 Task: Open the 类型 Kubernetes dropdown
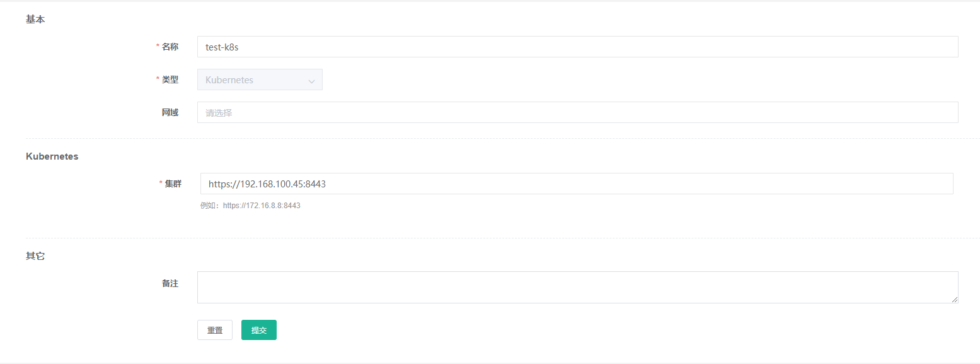[252, 80]
